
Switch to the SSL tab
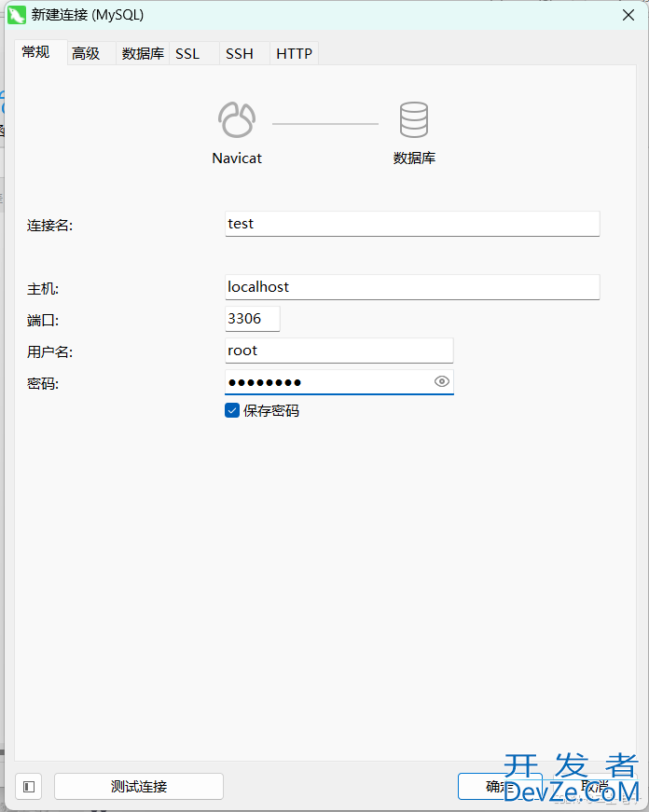194,53
